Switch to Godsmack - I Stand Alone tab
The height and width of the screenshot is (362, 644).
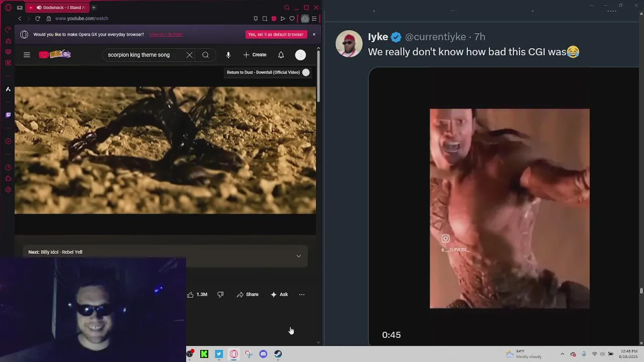57,8
